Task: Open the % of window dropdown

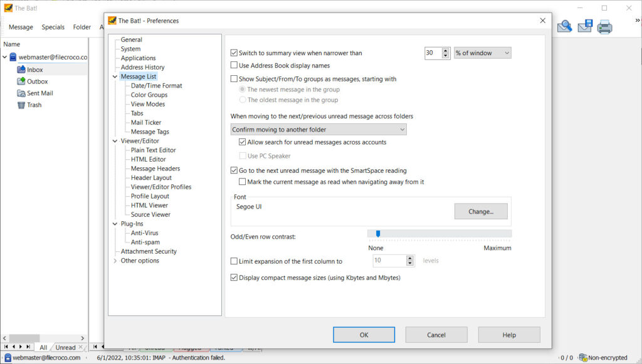Action: coord(482,53)
